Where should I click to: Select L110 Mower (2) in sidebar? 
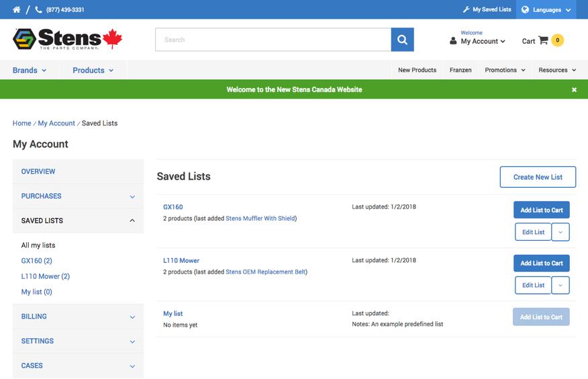coord(46,276)
